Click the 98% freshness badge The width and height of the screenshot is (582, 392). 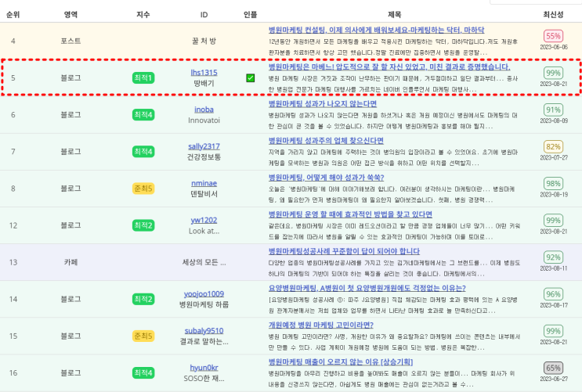pos(553,183)
